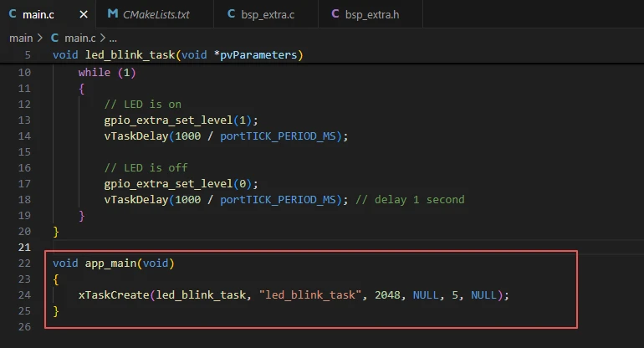Click the M icon on CMakeLists.txt tab

113,14
